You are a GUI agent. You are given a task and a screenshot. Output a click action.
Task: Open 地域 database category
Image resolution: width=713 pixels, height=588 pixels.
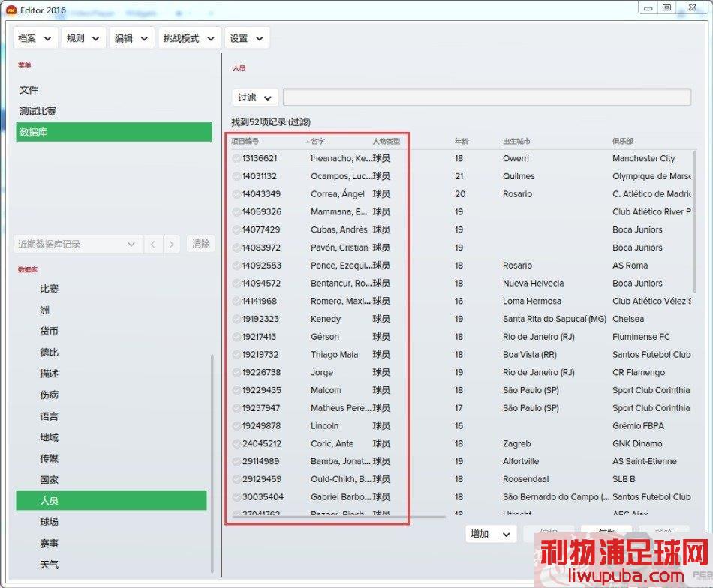[49, 437]
